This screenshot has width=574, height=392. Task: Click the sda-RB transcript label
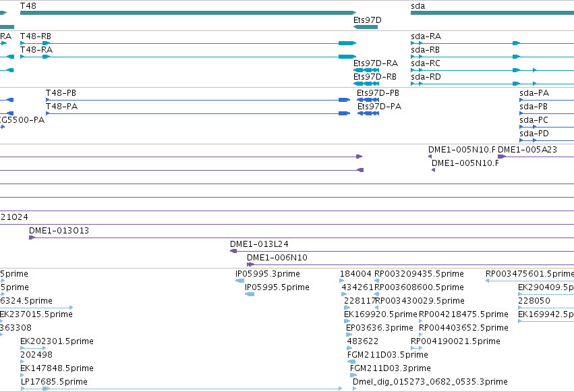pos(426,50)
